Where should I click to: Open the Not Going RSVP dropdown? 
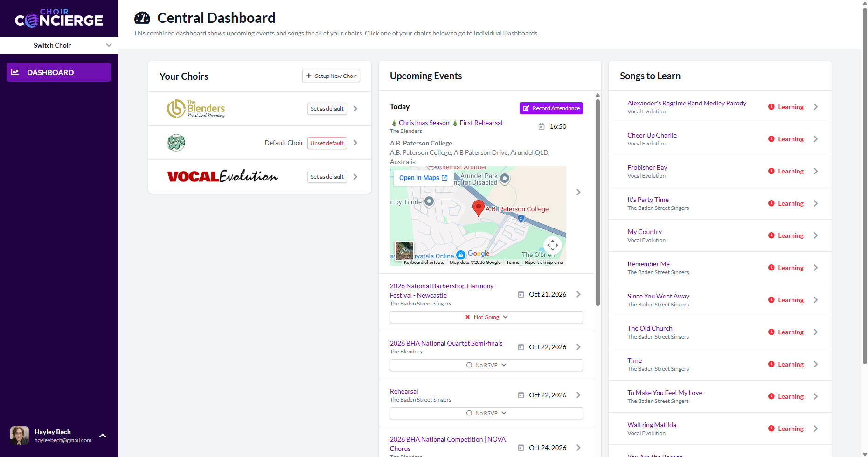coord(486,317)
